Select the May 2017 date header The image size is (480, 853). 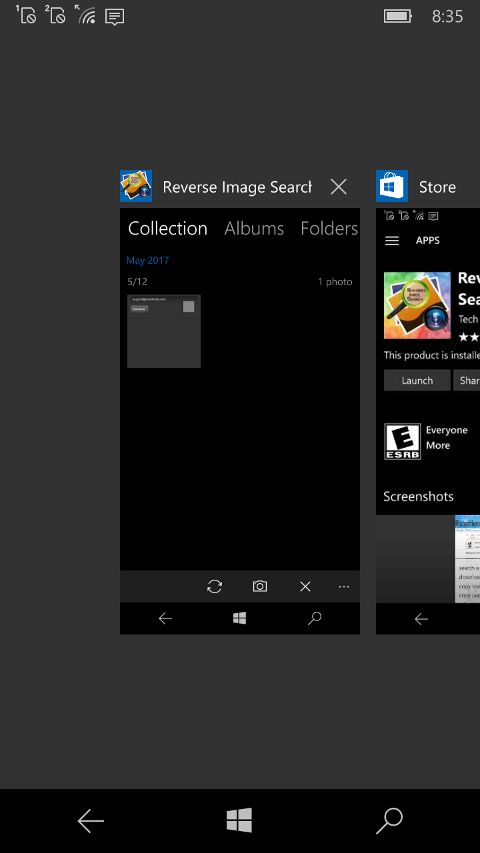[147, 261]
